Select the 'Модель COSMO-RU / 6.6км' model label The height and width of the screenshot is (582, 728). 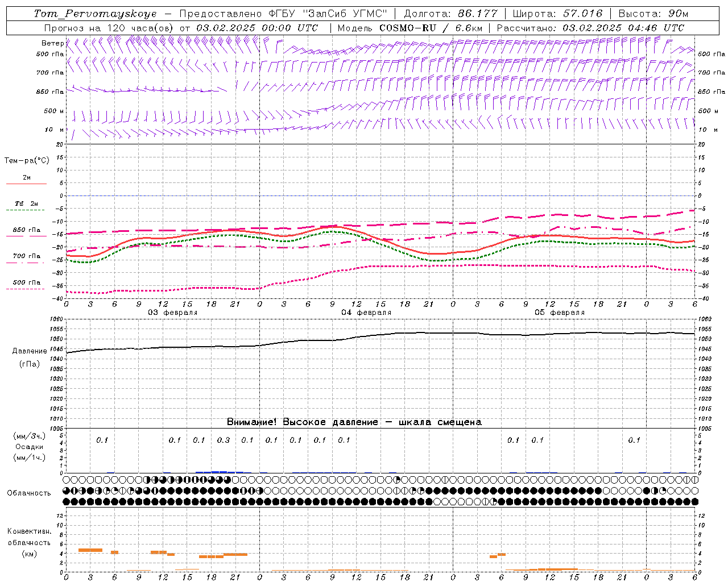410,28
